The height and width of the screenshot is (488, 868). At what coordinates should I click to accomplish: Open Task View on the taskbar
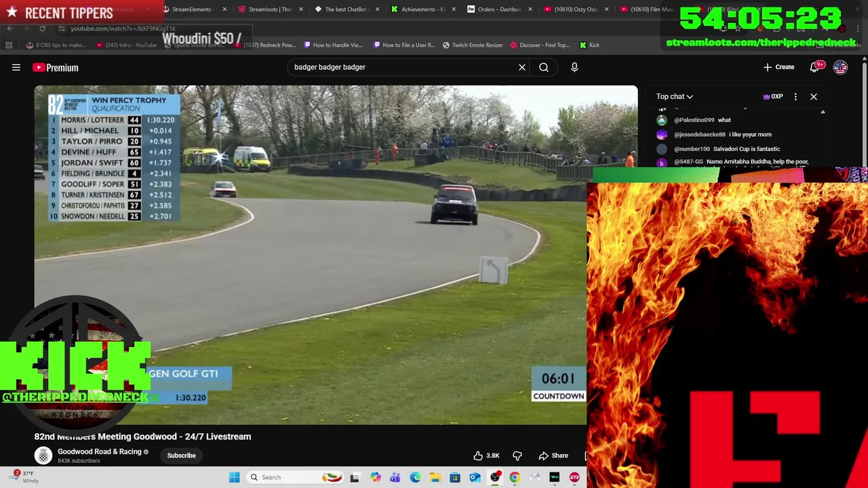(x=354, y=477)
